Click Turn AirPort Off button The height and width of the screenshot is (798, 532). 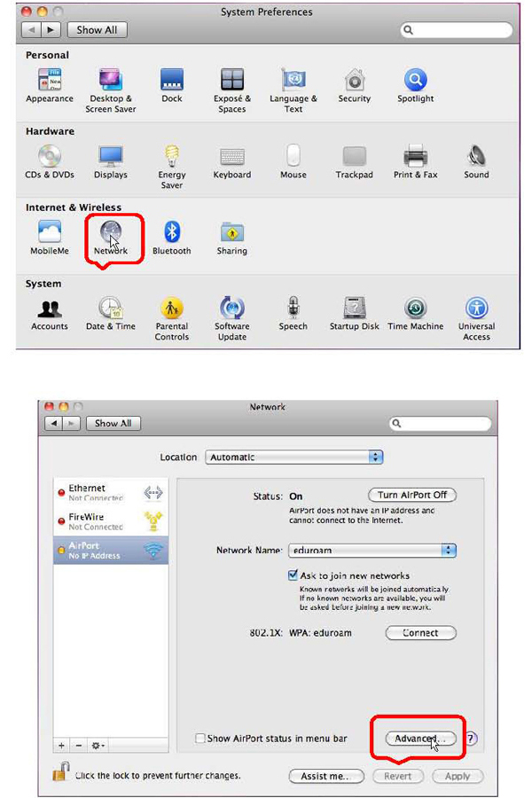(412, 495)
